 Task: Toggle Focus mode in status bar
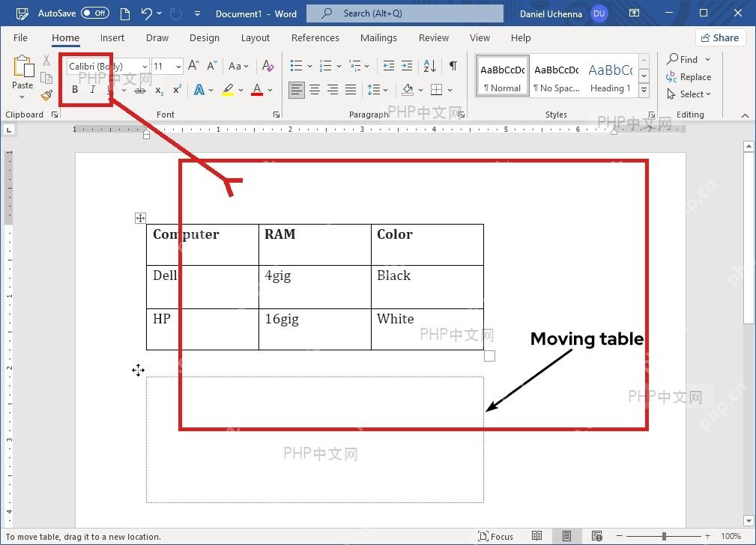(x=495, y=536)
